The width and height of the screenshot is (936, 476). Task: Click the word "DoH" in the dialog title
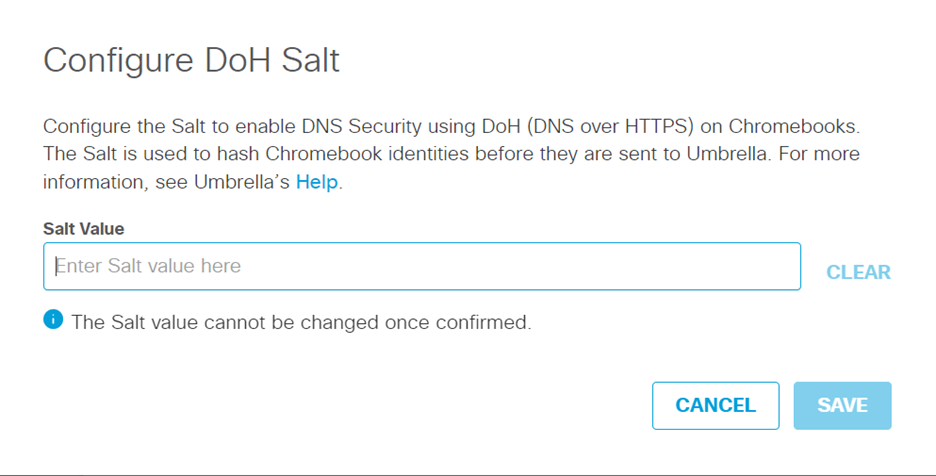pyautogui.click(x=239, y=60)
